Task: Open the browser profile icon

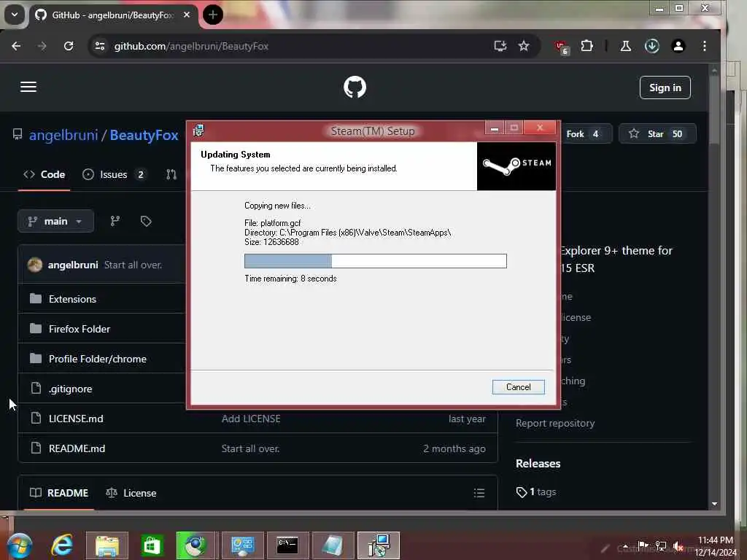Action: [x=678, y=46]
